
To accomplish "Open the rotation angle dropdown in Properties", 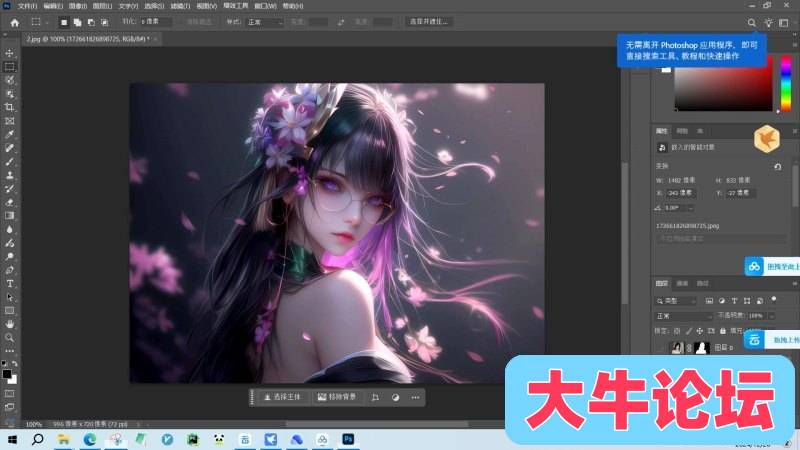I will click(x=691, y=208).
